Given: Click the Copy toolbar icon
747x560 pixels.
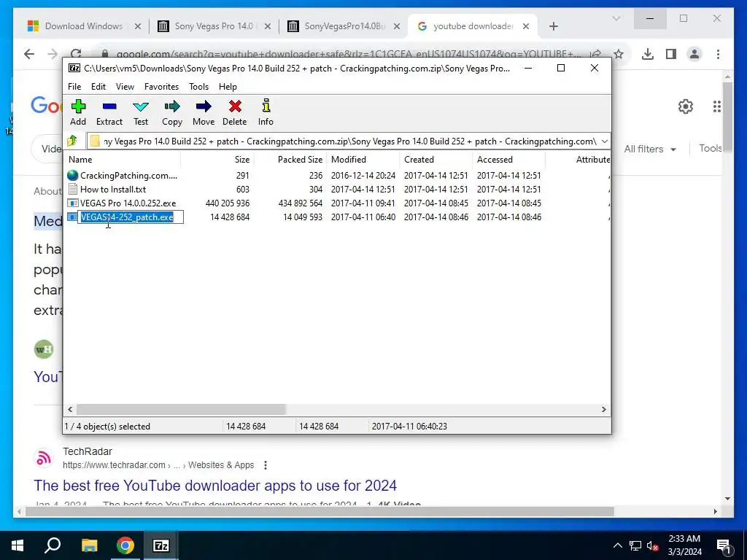Looking at the screenshot, I should click(x=172, y=106).
